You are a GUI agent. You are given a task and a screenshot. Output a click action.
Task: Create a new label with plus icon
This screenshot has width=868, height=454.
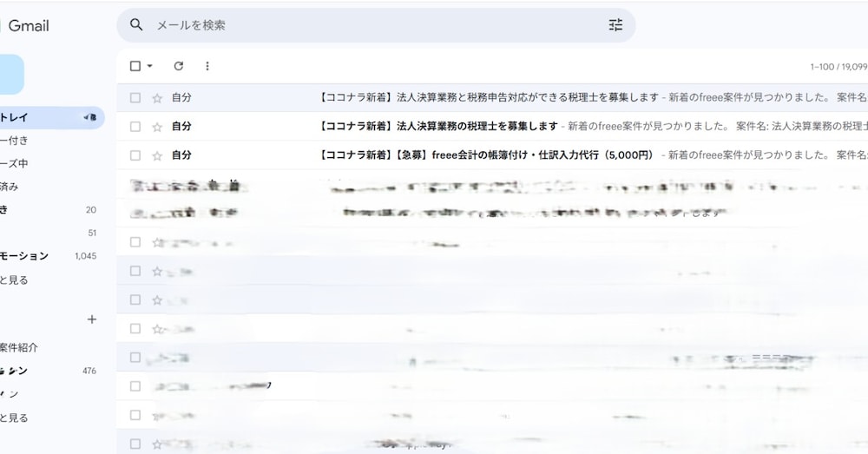point(92,319)
